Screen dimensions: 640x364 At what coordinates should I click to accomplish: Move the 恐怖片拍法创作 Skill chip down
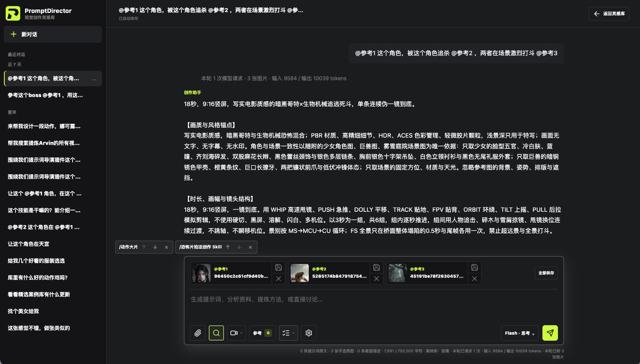[x=239, y=247]
